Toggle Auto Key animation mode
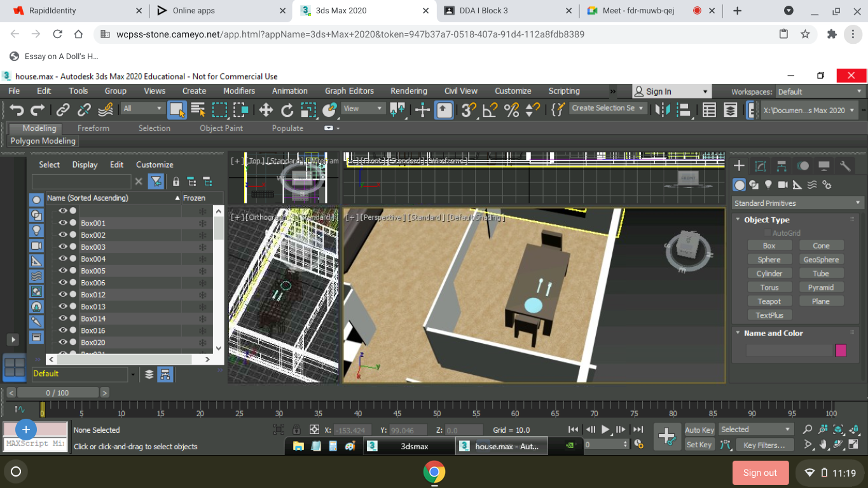This screenshot has width=868, height=488. point(699,430)
